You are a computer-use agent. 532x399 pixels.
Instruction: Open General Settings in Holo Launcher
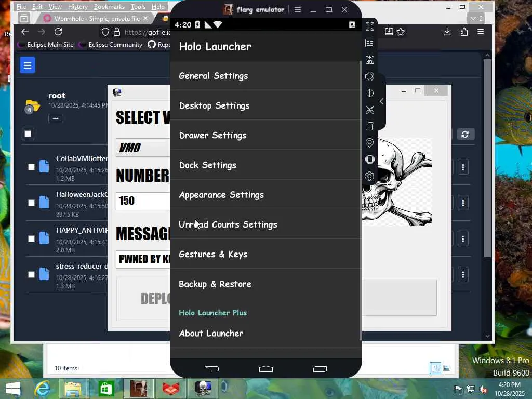(265, 76)
